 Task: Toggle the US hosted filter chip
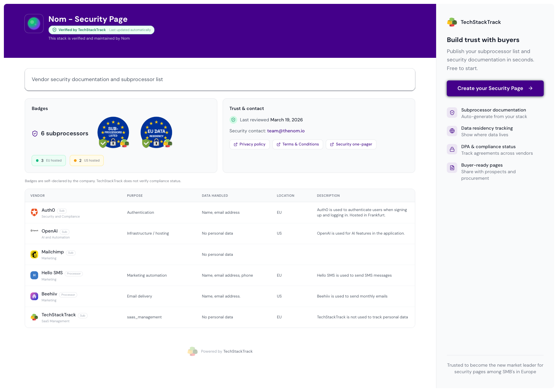[x=86, y=160]
